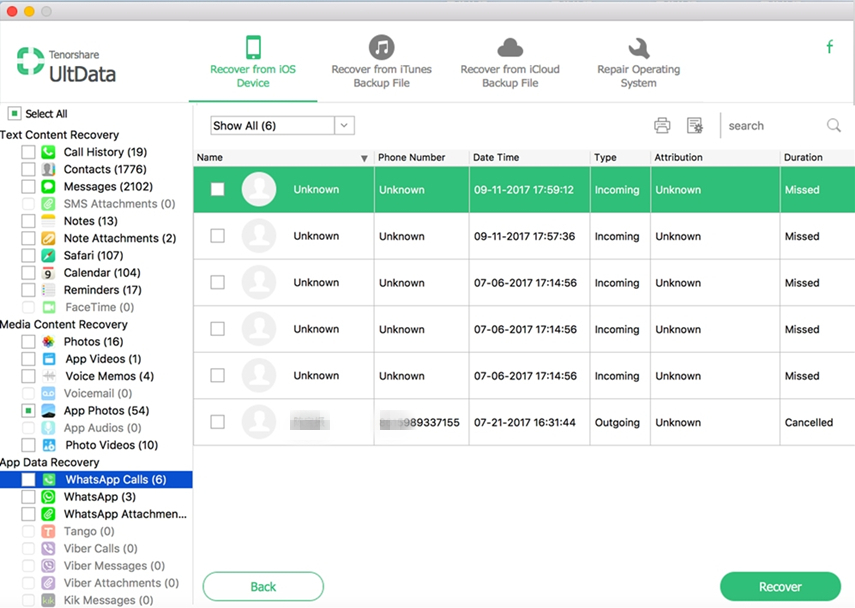Switch to Recover from iTunes Backup File tab
855x608 pixels.
[x=382, y=62]
